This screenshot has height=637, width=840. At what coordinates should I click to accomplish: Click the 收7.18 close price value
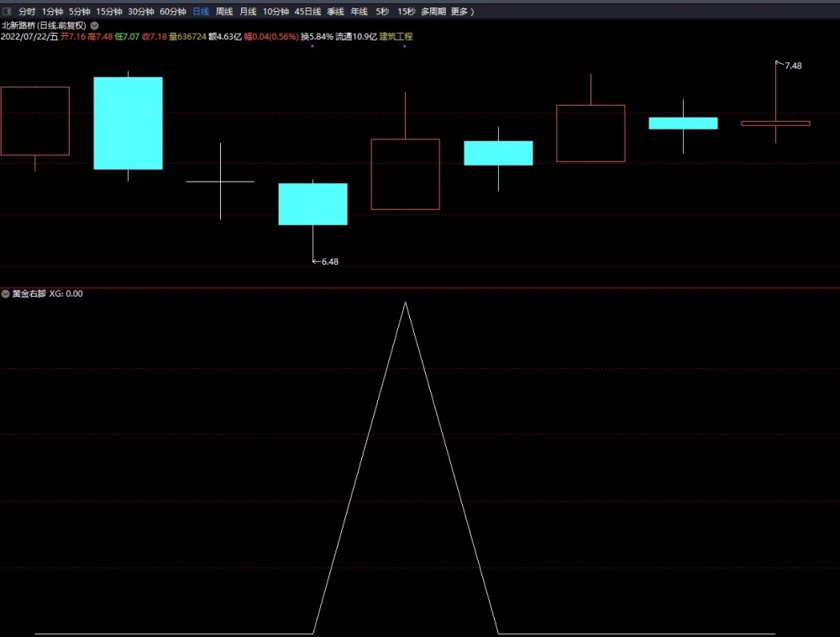[x=155, y=36]
